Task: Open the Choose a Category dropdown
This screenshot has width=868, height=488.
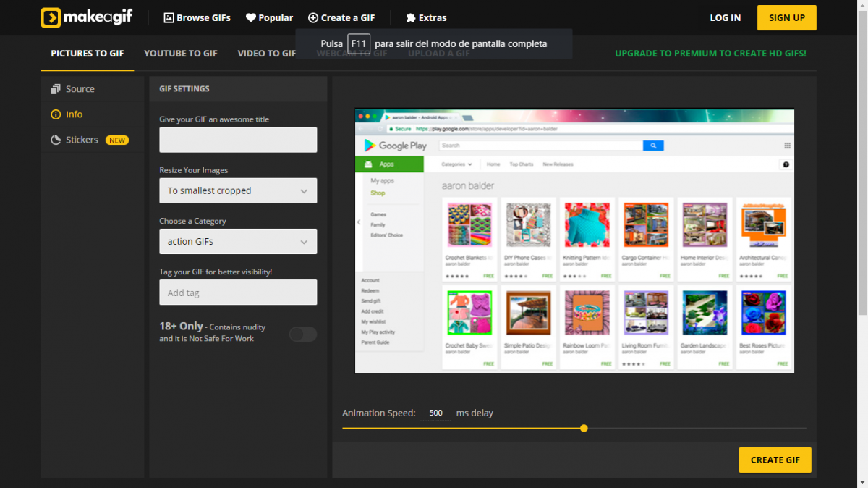Action: [238, 241]
